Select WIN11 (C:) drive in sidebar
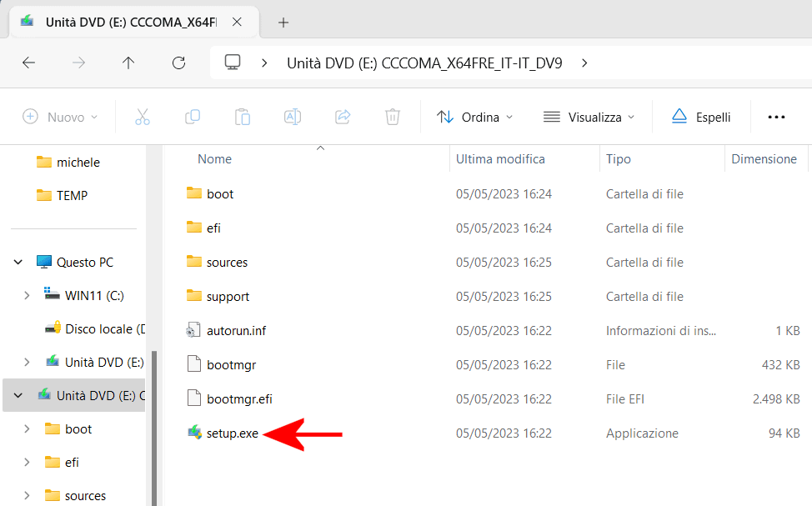 click(94, 295)
